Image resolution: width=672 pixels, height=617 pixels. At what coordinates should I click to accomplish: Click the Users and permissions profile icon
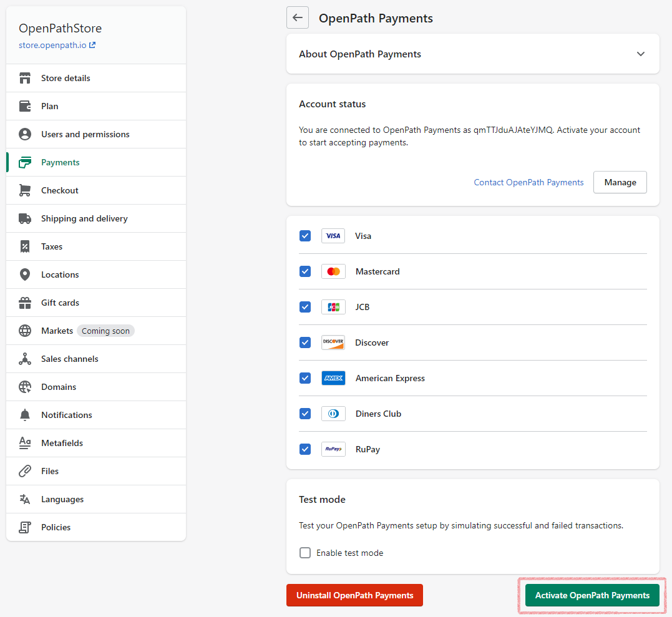click(25, 134)
